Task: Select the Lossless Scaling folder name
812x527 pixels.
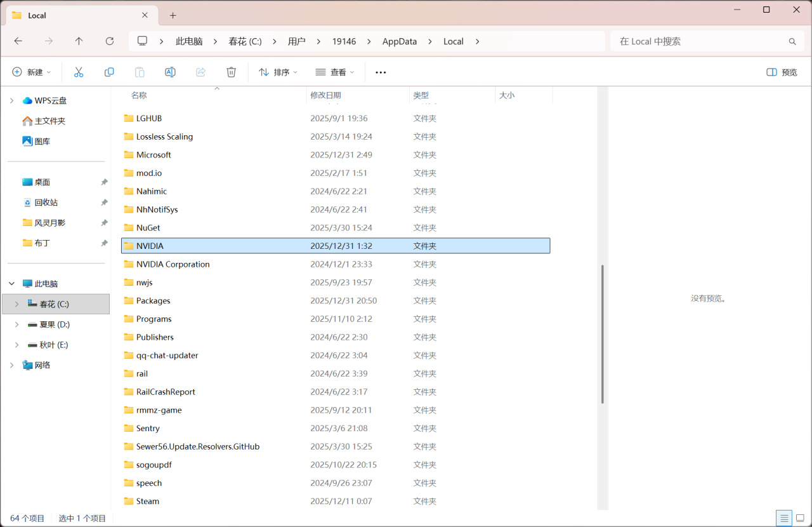Action: (x=164, y=137)
